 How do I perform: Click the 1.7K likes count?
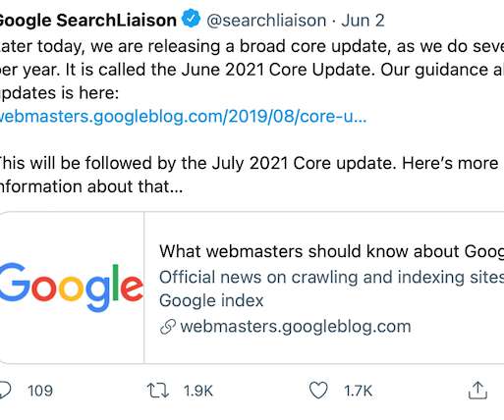click(358, 391)
